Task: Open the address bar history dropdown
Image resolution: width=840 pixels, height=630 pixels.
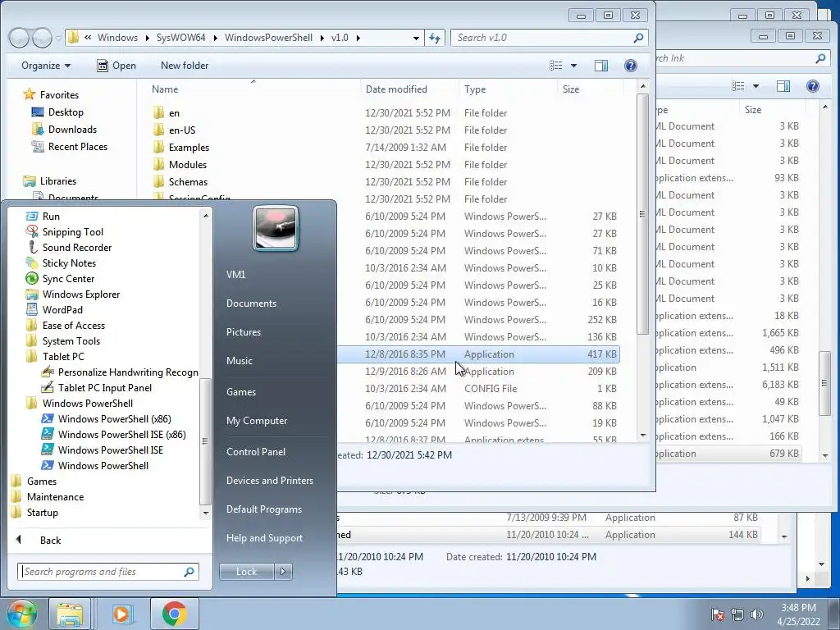Action: pos(416,38)
